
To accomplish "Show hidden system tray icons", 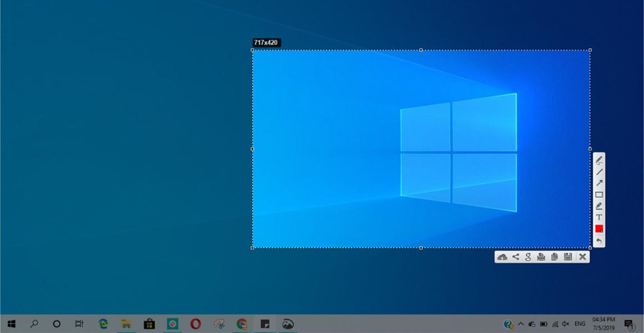I will click(521, 324).
